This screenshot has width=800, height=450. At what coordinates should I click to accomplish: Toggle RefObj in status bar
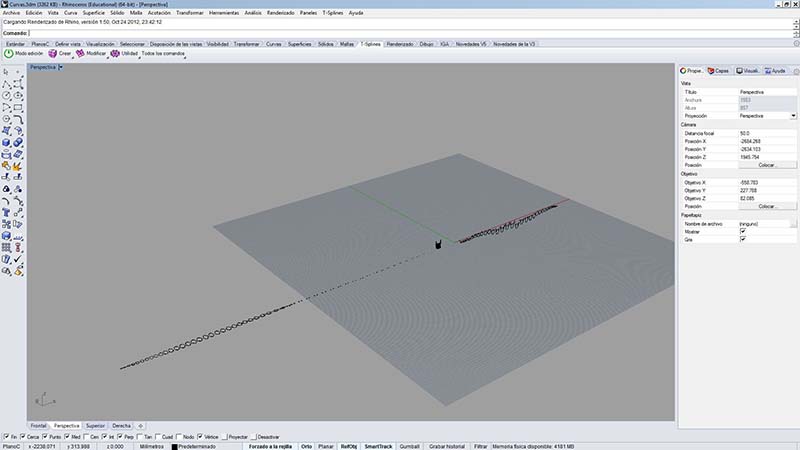coord(349,446)
